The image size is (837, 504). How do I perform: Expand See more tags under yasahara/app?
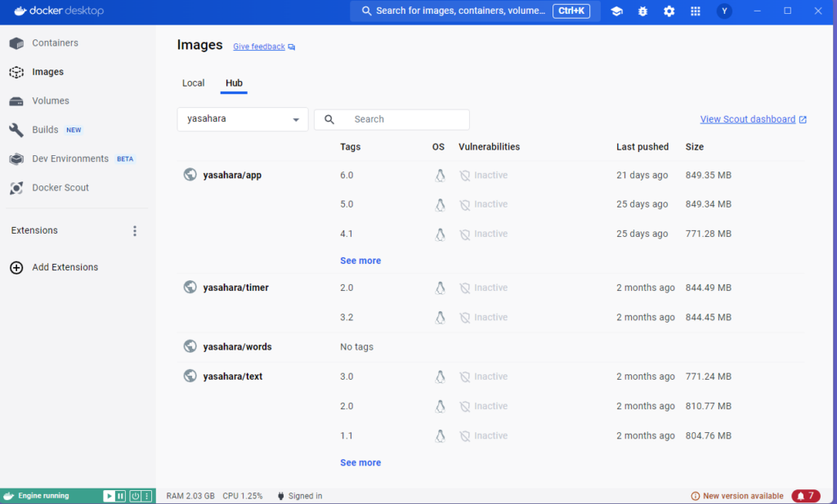coord(360,261)
